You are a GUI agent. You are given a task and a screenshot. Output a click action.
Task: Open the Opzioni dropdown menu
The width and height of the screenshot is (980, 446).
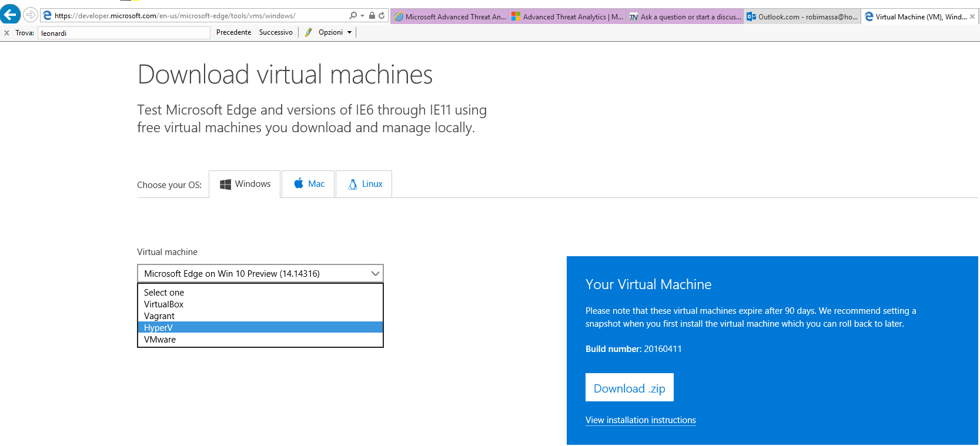335,32
